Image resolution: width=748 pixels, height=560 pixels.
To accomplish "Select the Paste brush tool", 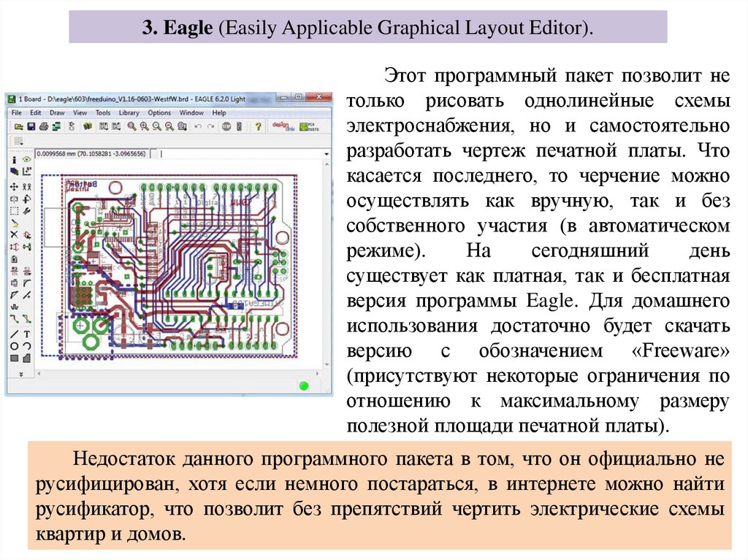I will click(14, 223).
